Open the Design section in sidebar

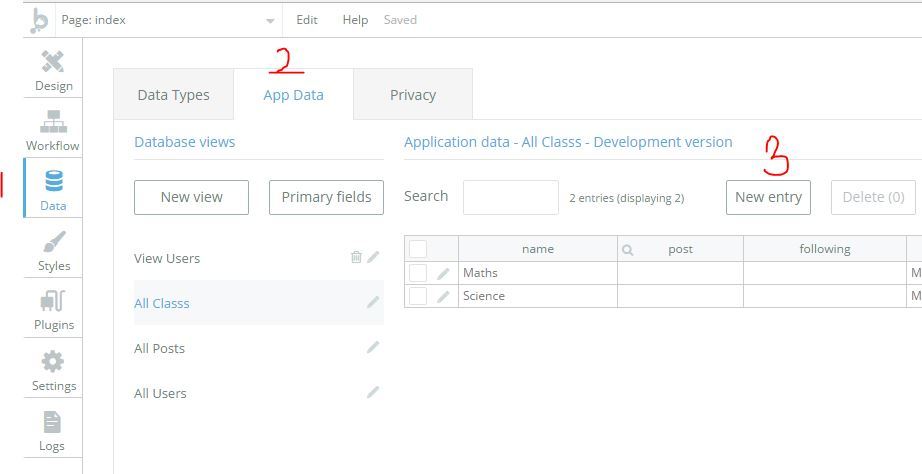point(53,70)
